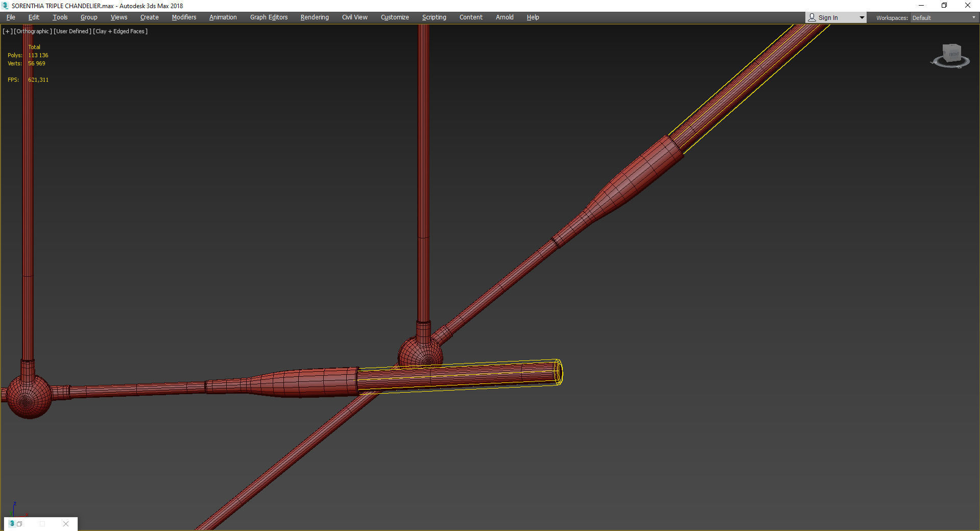Open the Civil View menu
Image resolution: width=980 pixels, height=531 pixels.
354,17
